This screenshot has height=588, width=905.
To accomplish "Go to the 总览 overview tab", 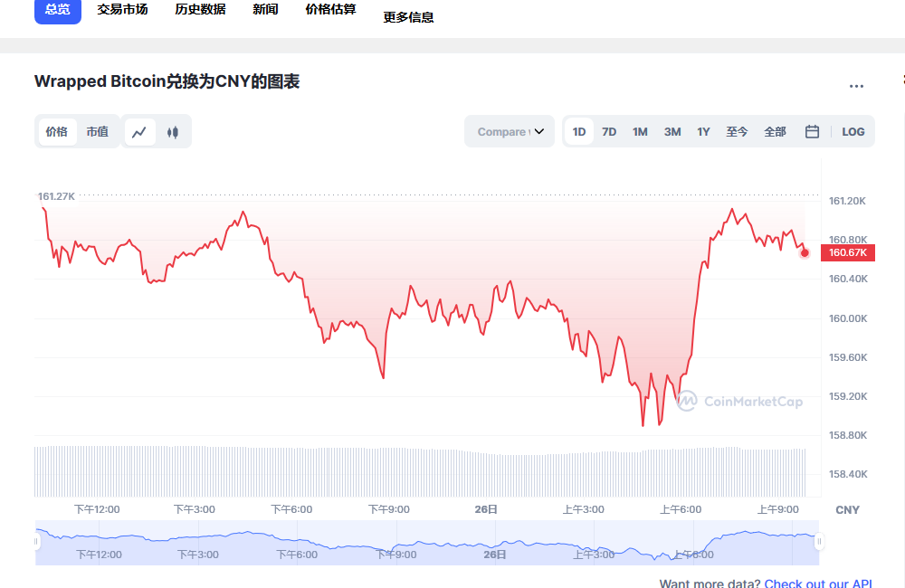I will tap(58, 9).
